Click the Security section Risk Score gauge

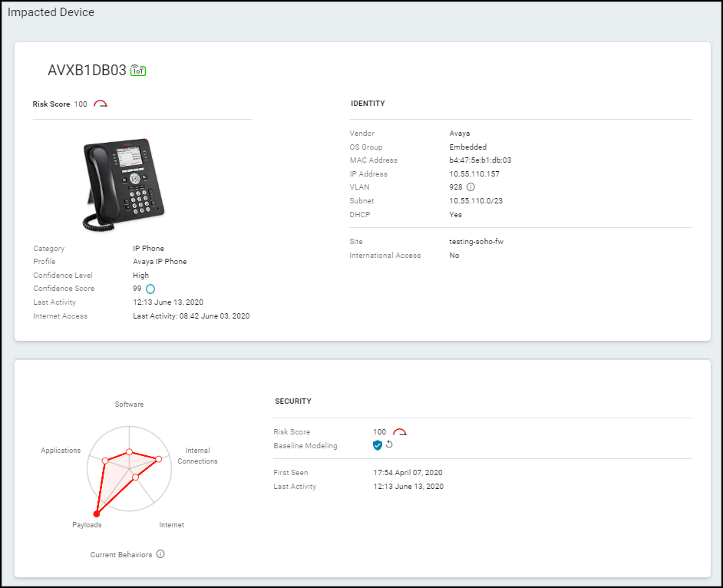point(399,432)
